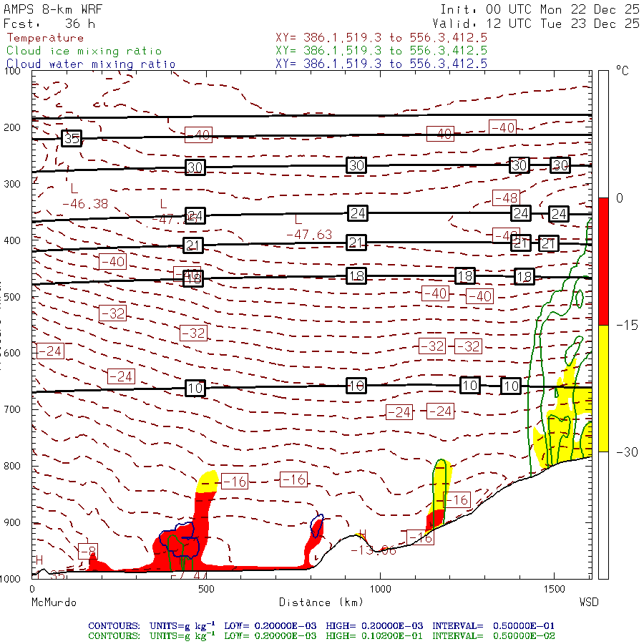Click the '100' pressure axis label
Screen dimensions: 644x644
point(12,71)
